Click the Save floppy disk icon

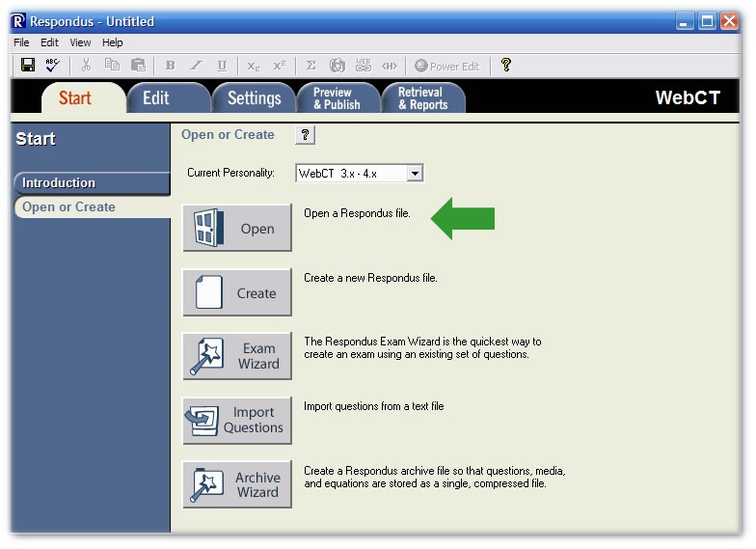[28, 66]
